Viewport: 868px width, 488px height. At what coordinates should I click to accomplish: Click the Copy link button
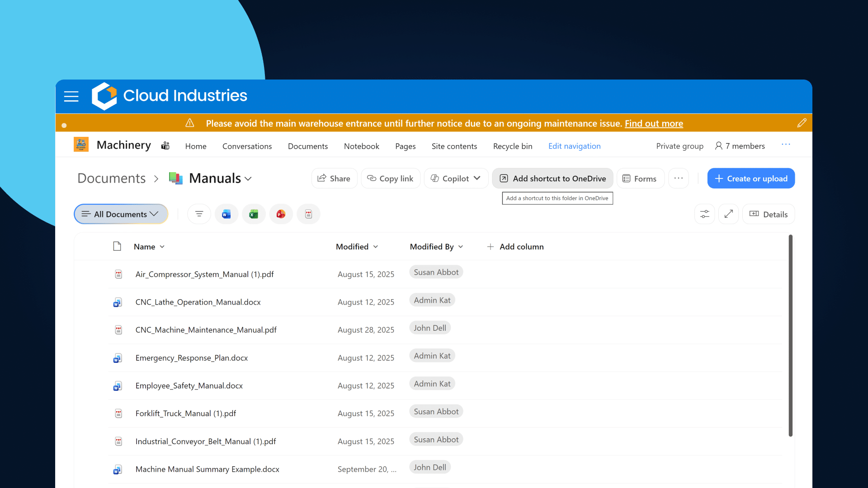(391, 178)
